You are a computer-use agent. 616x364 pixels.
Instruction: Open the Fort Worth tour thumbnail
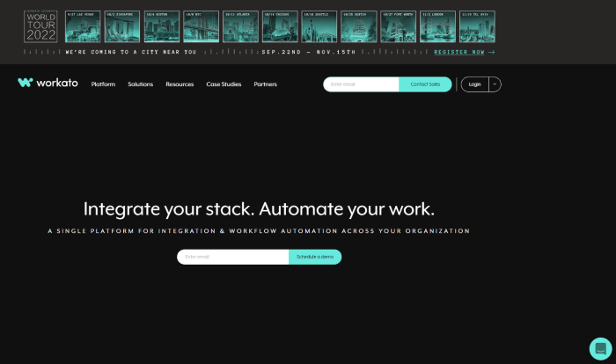pyautogui.click(x=399, y=26)
